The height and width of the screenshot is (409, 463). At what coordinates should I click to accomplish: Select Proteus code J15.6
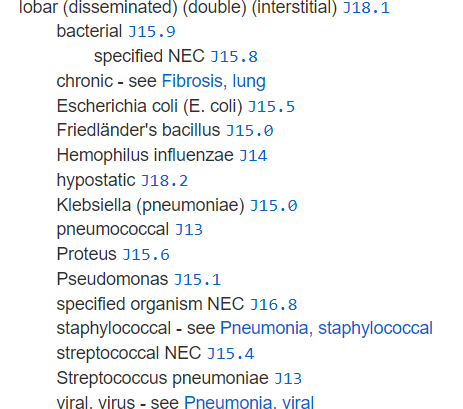146,255
